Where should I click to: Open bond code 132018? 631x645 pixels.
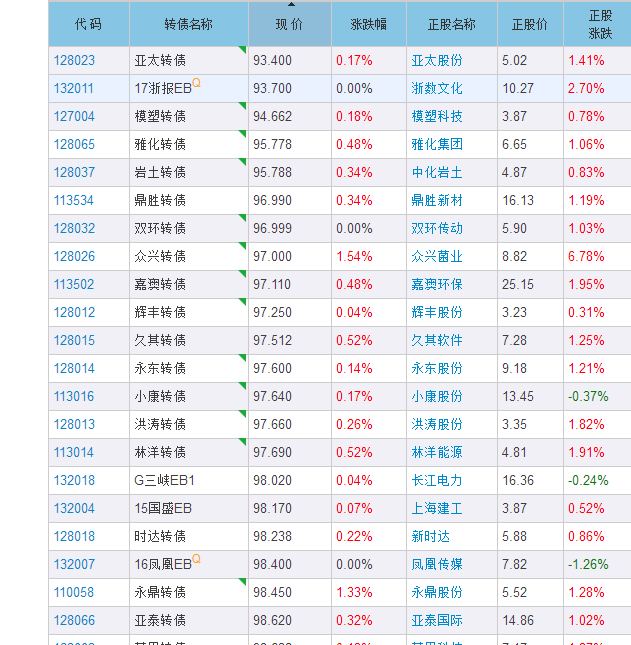tap(74, 480)
